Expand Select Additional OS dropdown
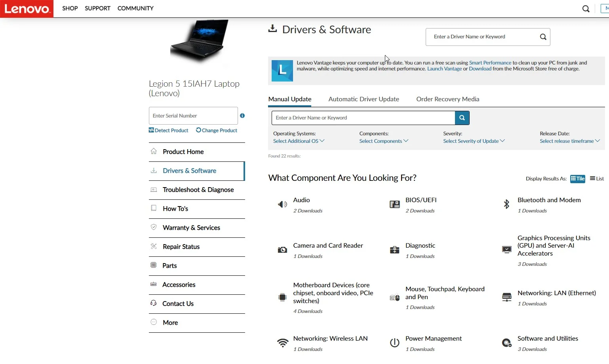609x364 pixels. pos(299,141)
